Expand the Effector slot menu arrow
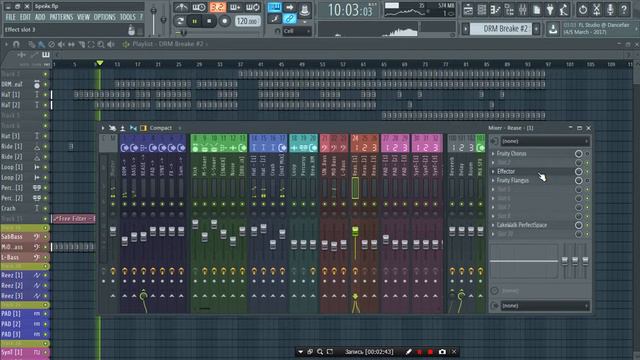The height and width of the screenshot is (360, 640). click(493, 171)
